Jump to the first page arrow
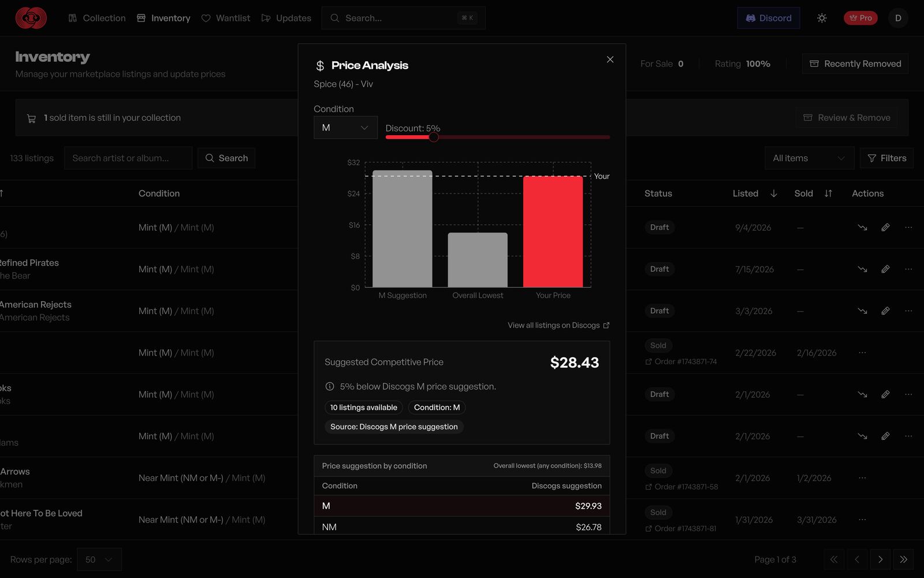This screenshot has height=578, width=924. coord(834,560)
